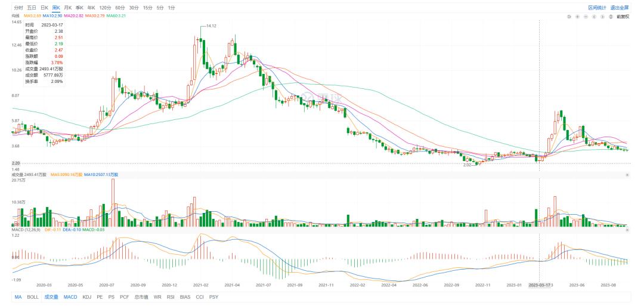The image size is (644, 306).
Task: Click the MA30:2.79 legend label
Action: click(95, 16)
